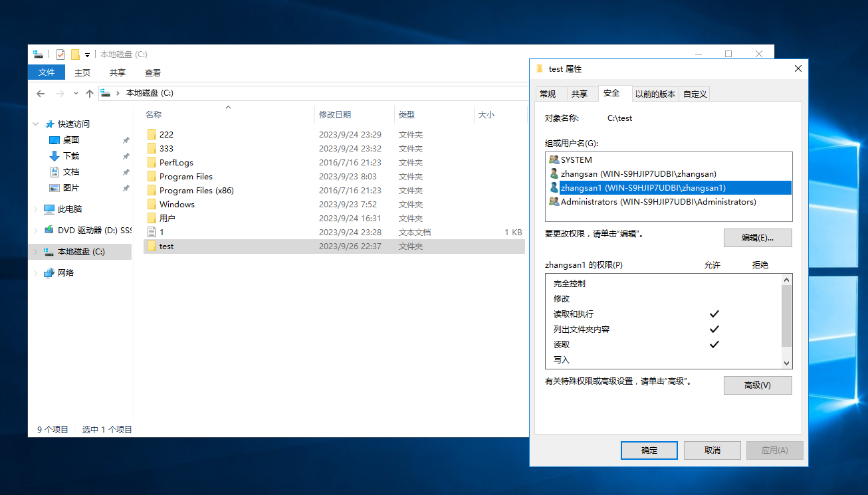This screenshot has height=495, width=868.
Task: Select the text document icon named 1
Action: [152, 232]
